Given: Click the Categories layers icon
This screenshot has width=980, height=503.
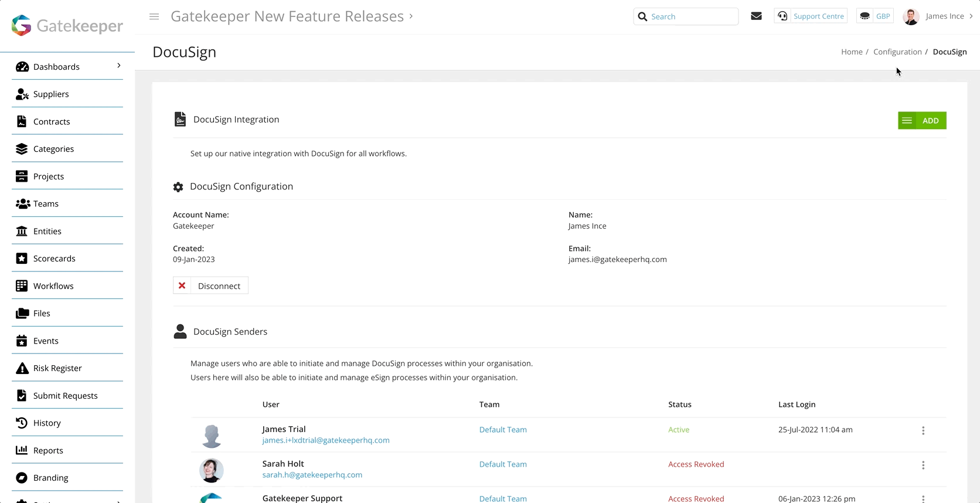Looking at the screenshot, I should click(22, 149).
